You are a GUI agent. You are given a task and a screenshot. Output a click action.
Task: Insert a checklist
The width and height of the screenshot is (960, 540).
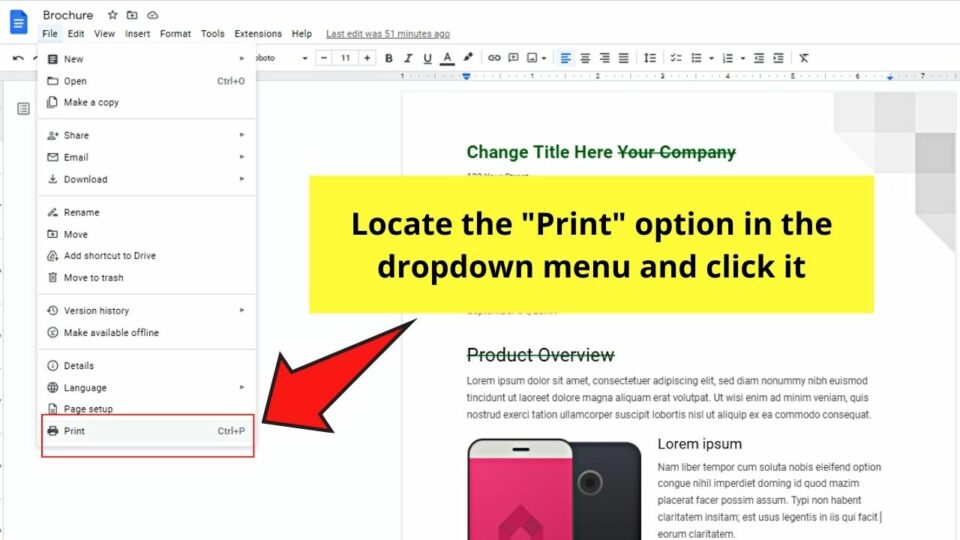point(676,58)
